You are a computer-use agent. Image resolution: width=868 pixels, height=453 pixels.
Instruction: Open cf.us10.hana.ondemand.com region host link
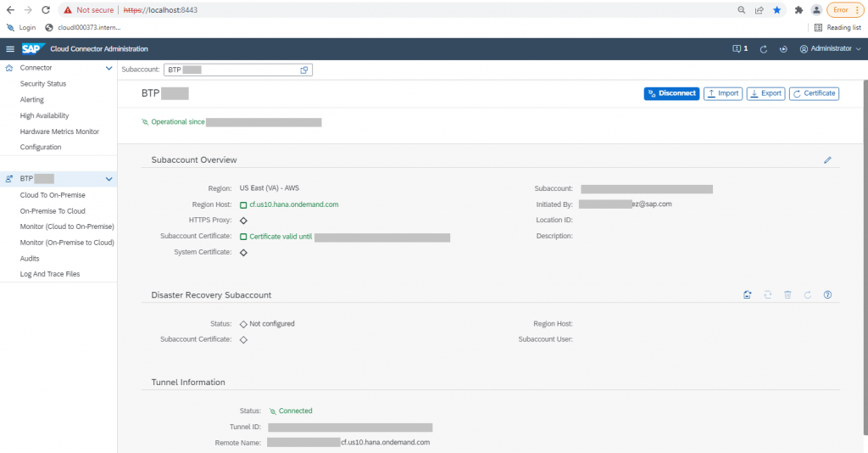tap(294, 204)
